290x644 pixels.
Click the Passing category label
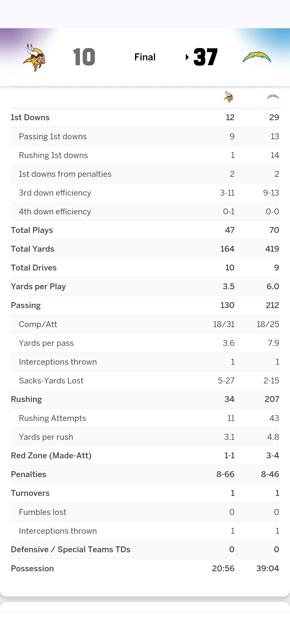pos(26,305)
